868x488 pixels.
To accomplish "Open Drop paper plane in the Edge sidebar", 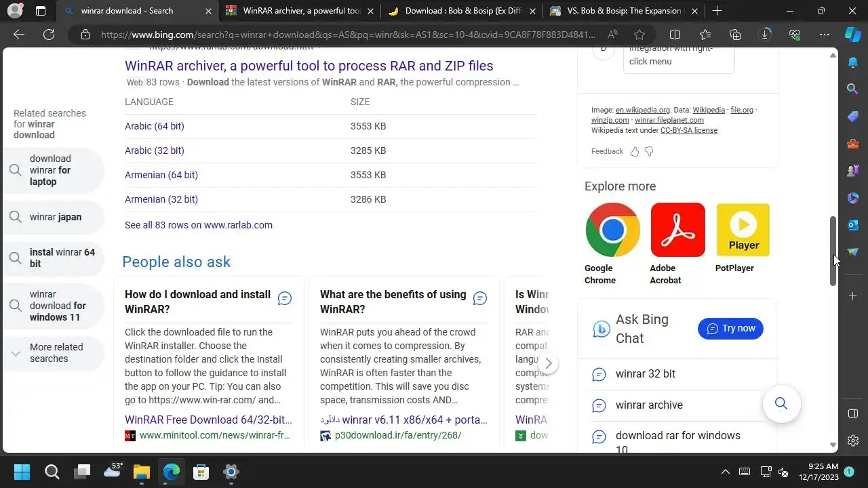I will tap(853, 252).
